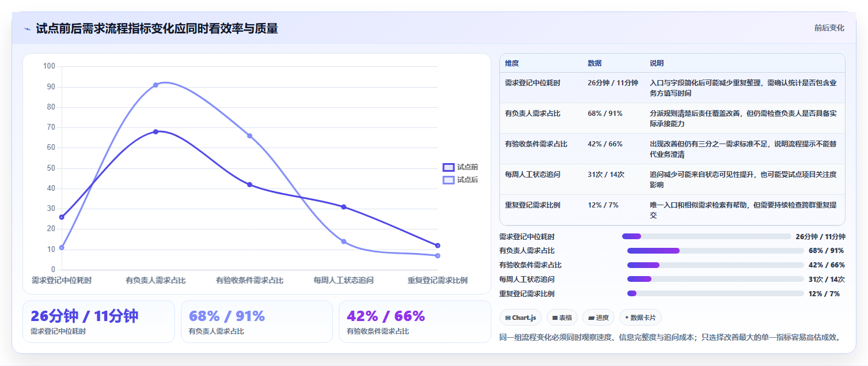868x366 pixels.
Task: Click the lightning icon beside the title
Action: [27, 29]
